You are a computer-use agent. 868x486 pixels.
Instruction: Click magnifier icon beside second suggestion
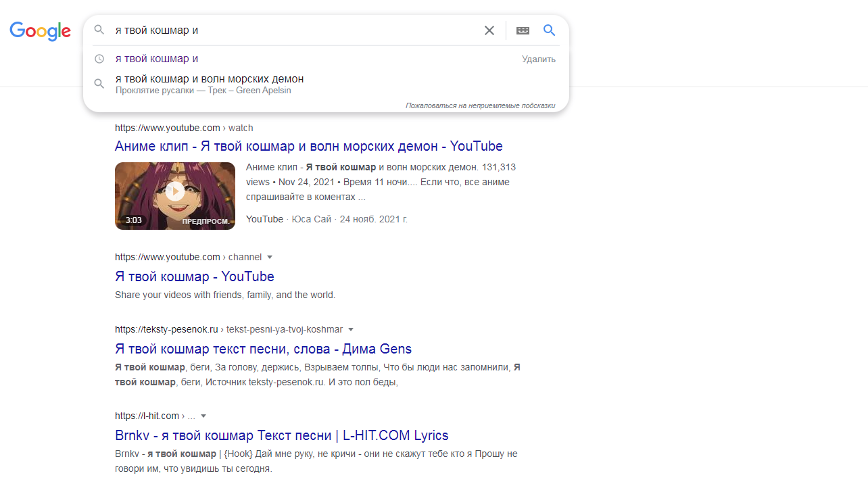point(99,84)
